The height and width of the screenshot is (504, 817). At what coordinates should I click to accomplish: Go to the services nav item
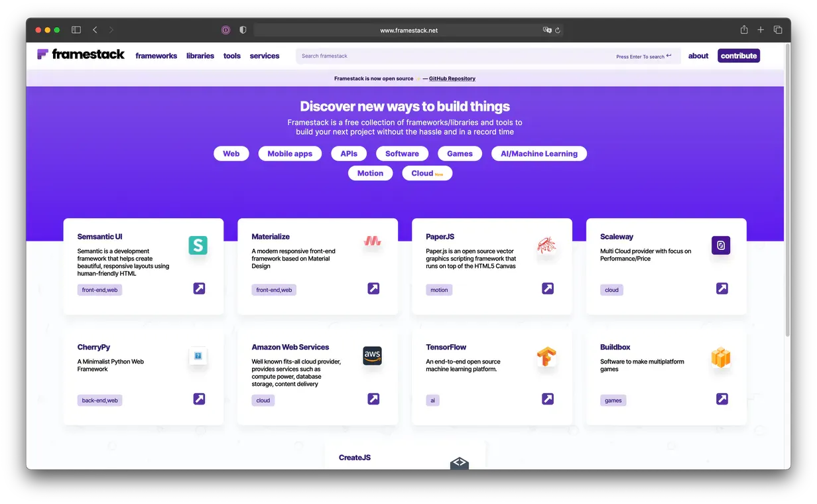[265, 56]
